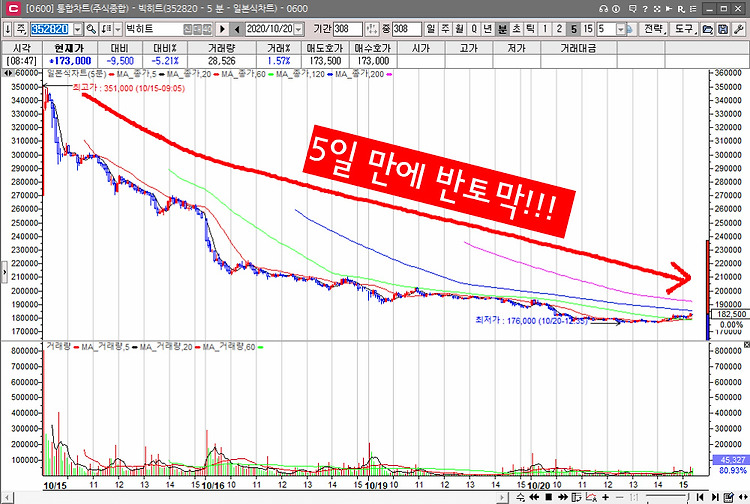Click the 현재가 column header
Viewport: 750px width, 504px height.
[70, 48]
